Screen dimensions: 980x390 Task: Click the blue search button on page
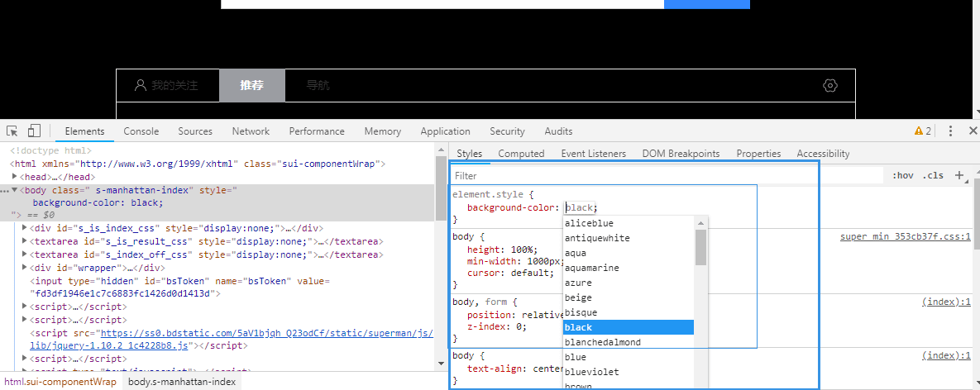tap(707, 4)
